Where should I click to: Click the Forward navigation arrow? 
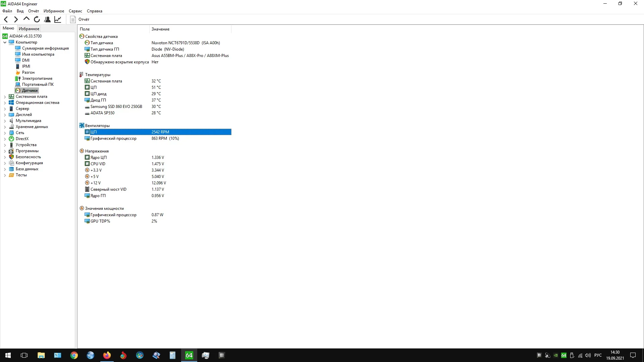click(16, 19)
